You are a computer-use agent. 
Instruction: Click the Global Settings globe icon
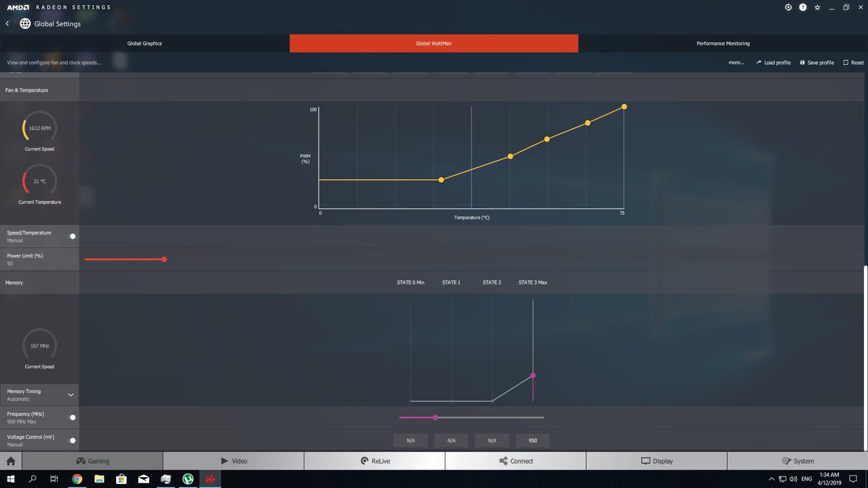click(25, 24)
